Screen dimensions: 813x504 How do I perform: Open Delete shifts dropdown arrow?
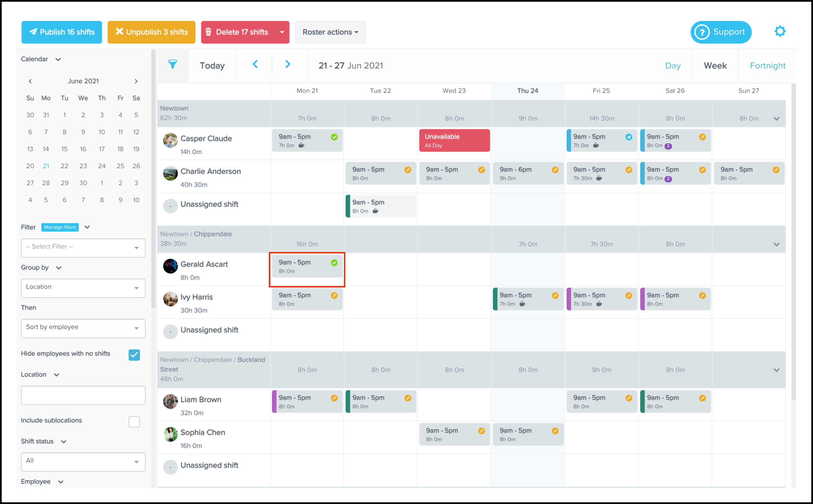(282, 32)
